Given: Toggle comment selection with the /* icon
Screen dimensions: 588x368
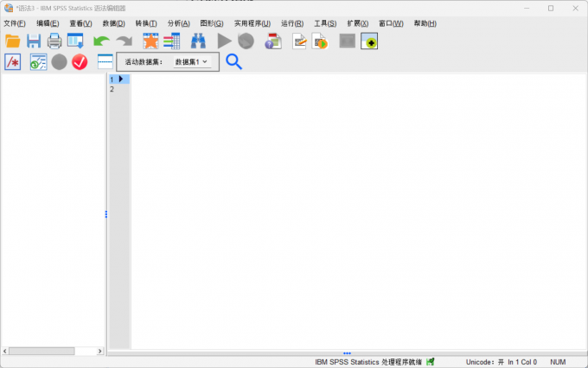Looking at the screenshot, I should click(12, 61).
